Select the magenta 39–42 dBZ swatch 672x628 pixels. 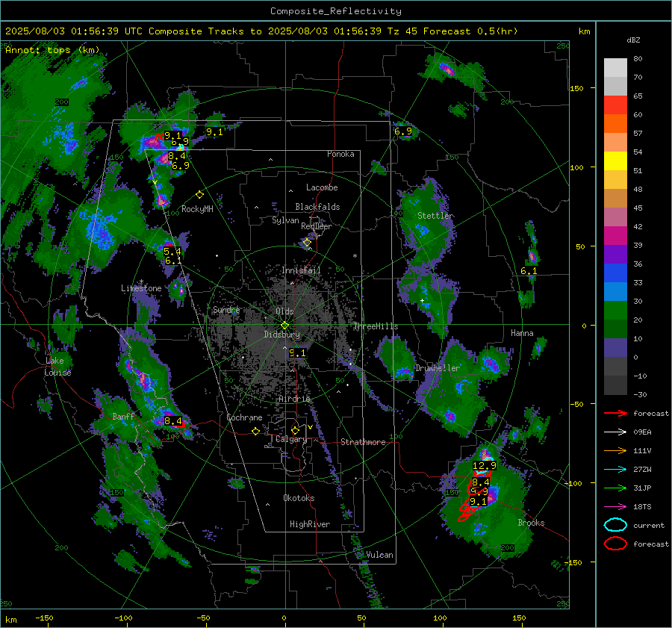(615, 236)
